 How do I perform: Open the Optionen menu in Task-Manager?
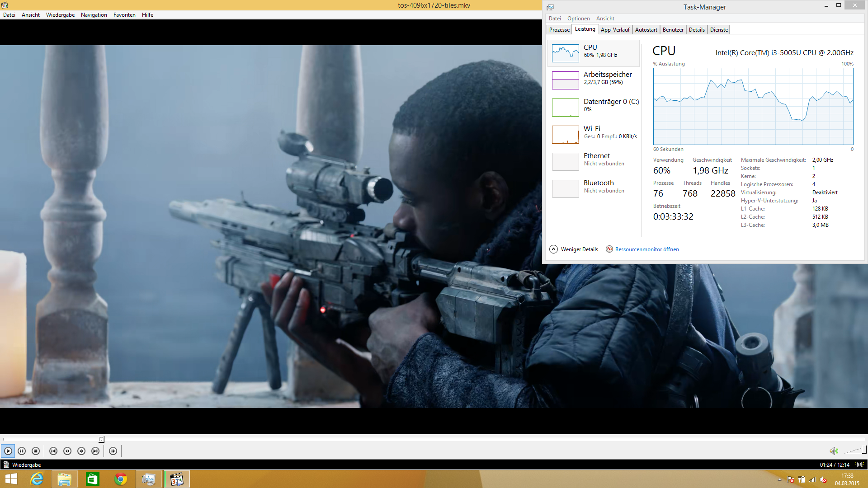tap(578, 19)
